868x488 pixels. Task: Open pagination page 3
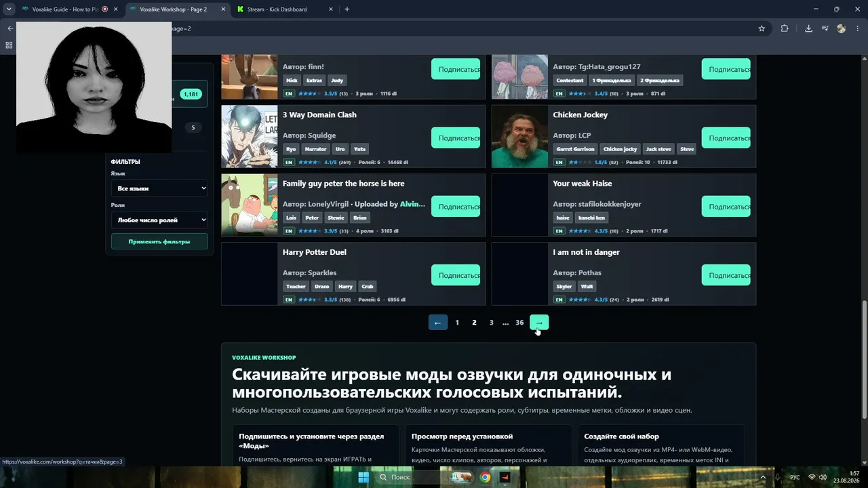coord(492,323)
